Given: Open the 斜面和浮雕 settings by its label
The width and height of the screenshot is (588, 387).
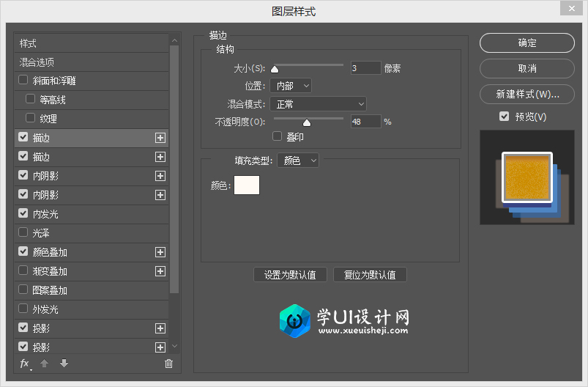Looking at the screenshot, I should [54, 81].
